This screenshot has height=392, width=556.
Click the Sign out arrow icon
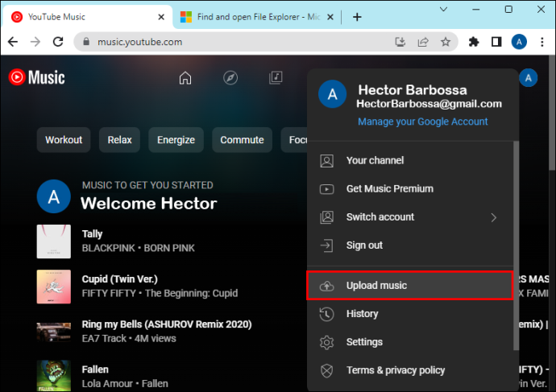[326, 246]
